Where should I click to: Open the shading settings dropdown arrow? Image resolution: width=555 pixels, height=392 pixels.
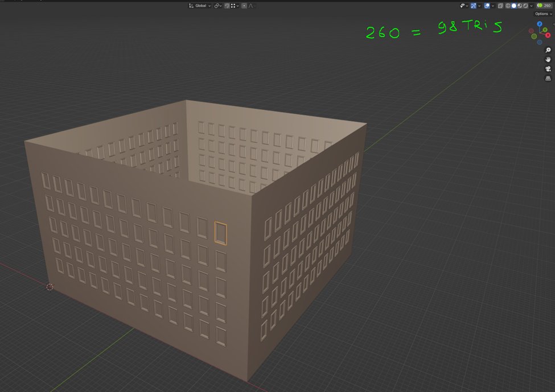tap(532, 6)
